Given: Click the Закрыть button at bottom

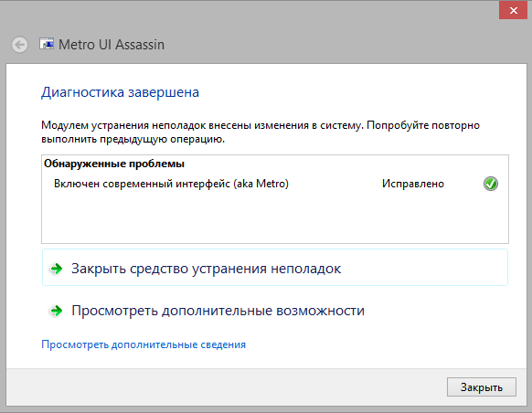Looking at the screenshot, I should pos(482,387).
